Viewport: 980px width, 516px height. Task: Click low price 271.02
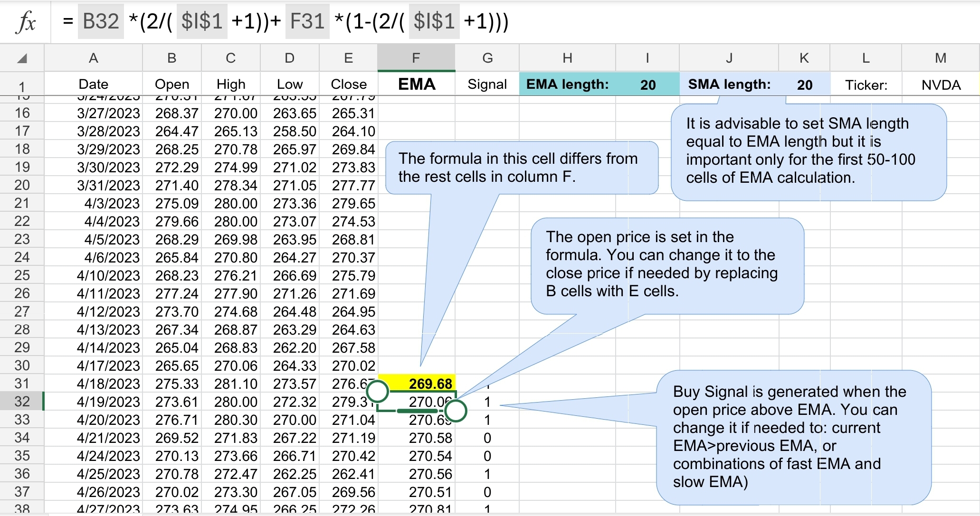pos(290,167)
